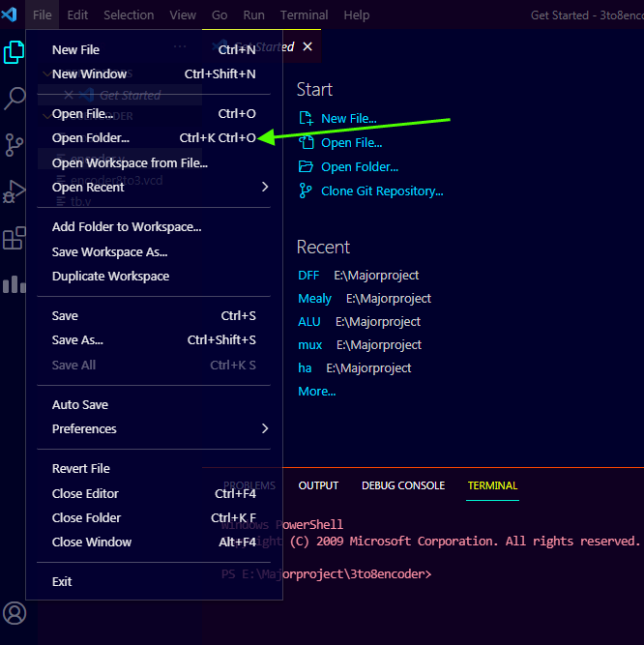Click the New File icon under Start
The height and width of the screenshot is (645, 644).
(x=306, y=119)
